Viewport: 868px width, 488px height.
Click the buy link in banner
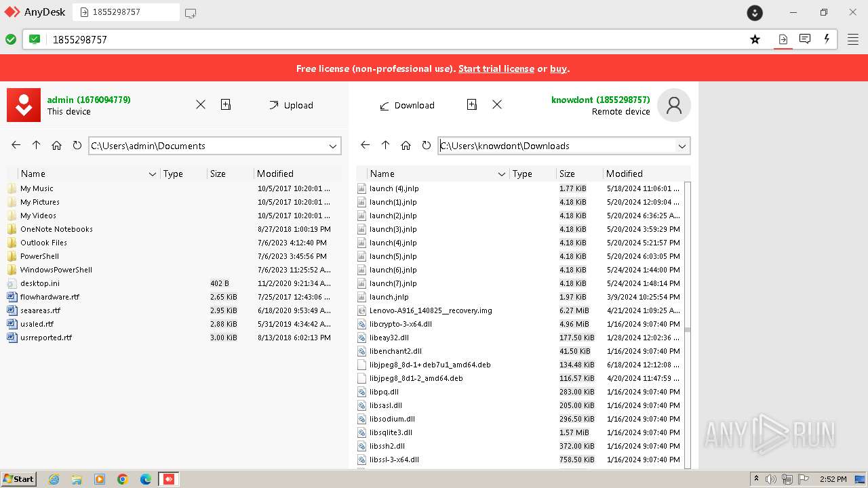(x=558, y=68)
